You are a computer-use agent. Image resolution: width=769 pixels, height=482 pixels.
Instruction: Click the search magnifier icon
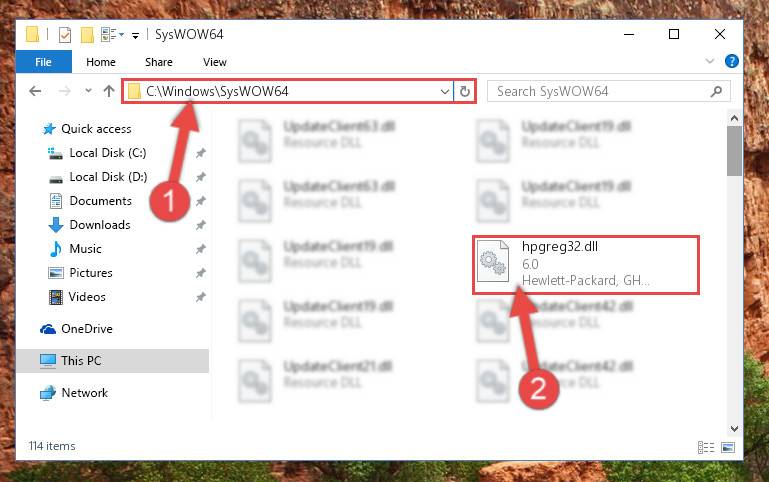click(716, 91)
